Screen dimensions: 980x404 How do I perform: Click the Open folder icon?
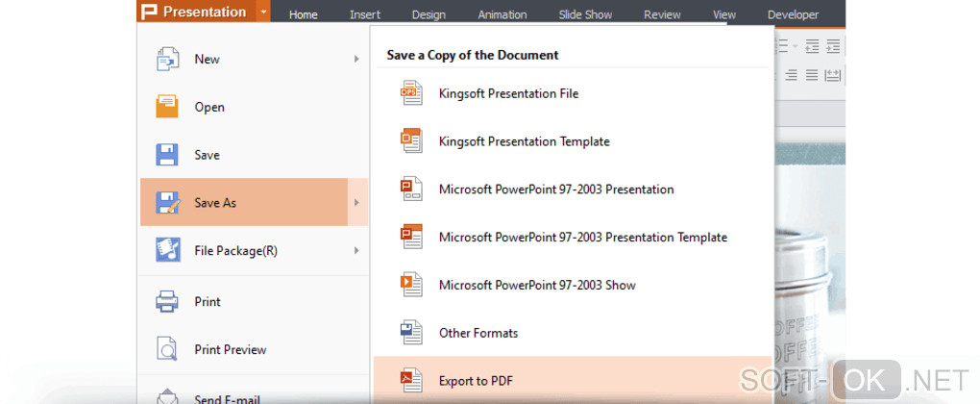167,107
